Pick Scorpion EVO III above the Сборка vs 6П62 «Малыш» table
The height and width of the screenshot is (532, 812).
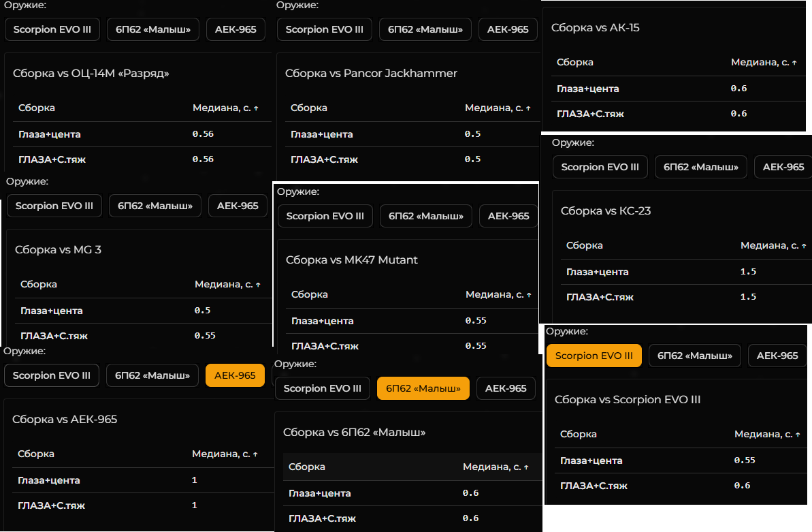323,388
